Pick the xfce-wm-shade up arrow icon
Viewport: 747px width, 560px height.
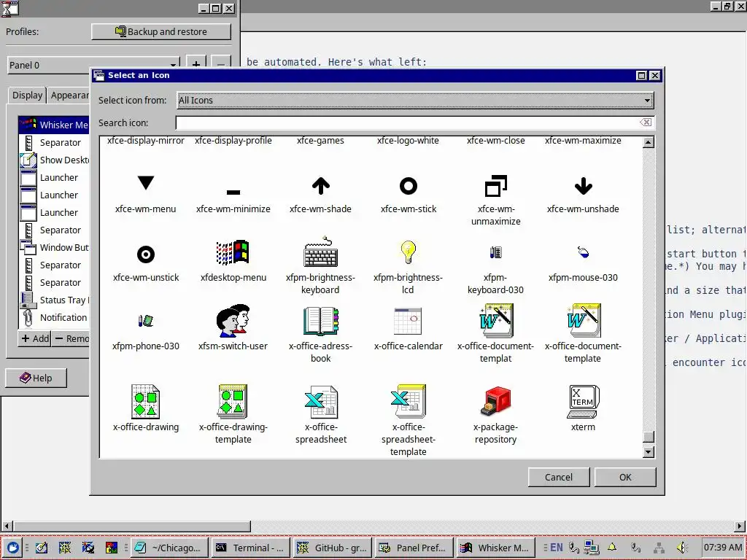[321, 186]
